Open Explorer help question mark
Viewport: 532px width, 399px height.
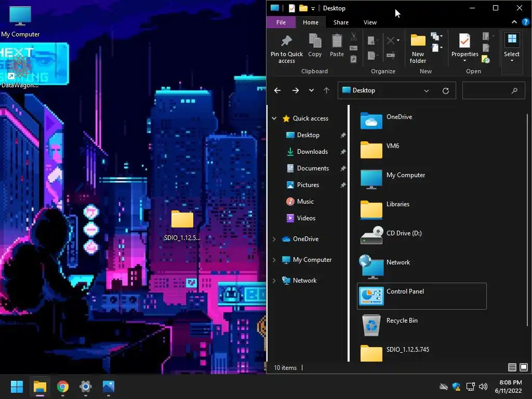(526, 22)
